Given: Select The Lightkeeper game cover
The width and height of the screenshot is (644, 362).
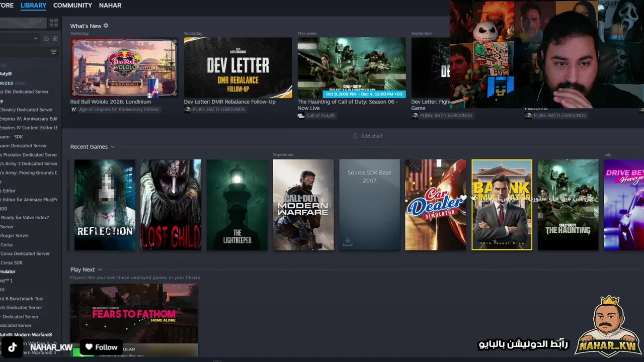Looking at the screenshot, I should [x=237, y=205].
